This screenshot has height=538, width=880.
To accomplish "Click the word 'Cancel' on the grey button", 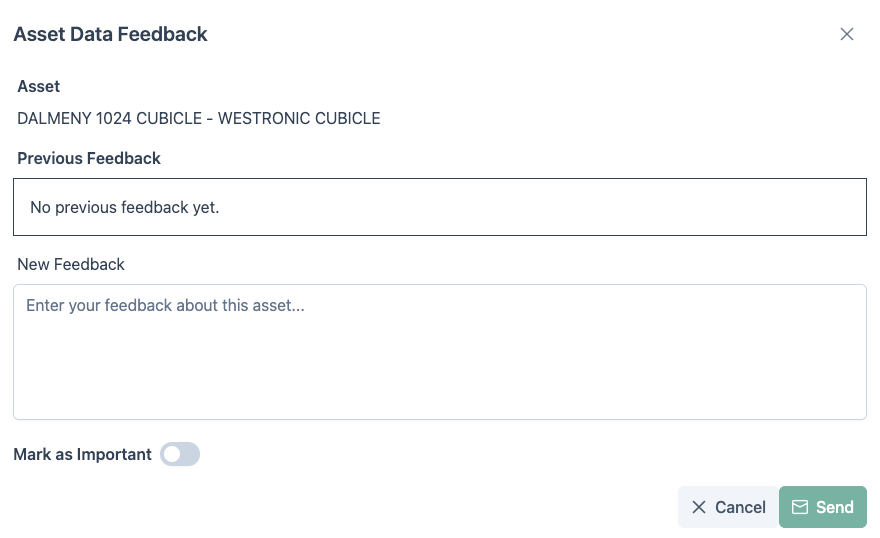I will pos(741,507).
